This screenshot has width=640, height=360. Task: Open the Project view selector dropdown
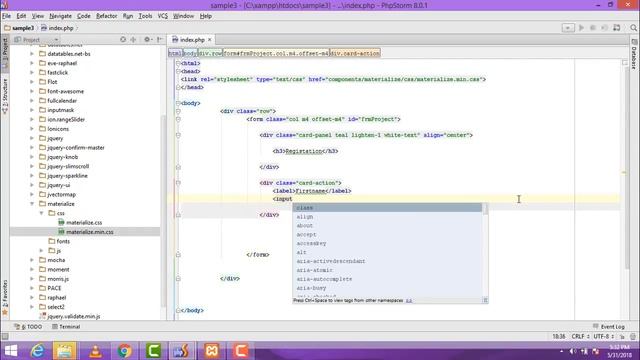36,40
